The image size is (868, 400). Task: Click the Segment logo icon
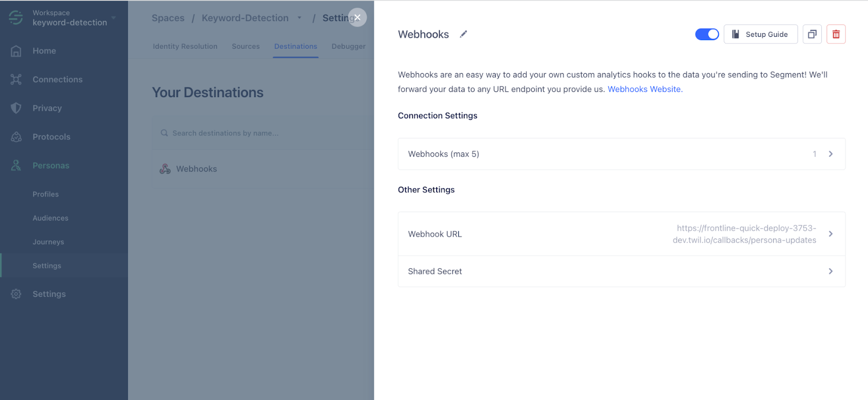[x=16, y=18]
